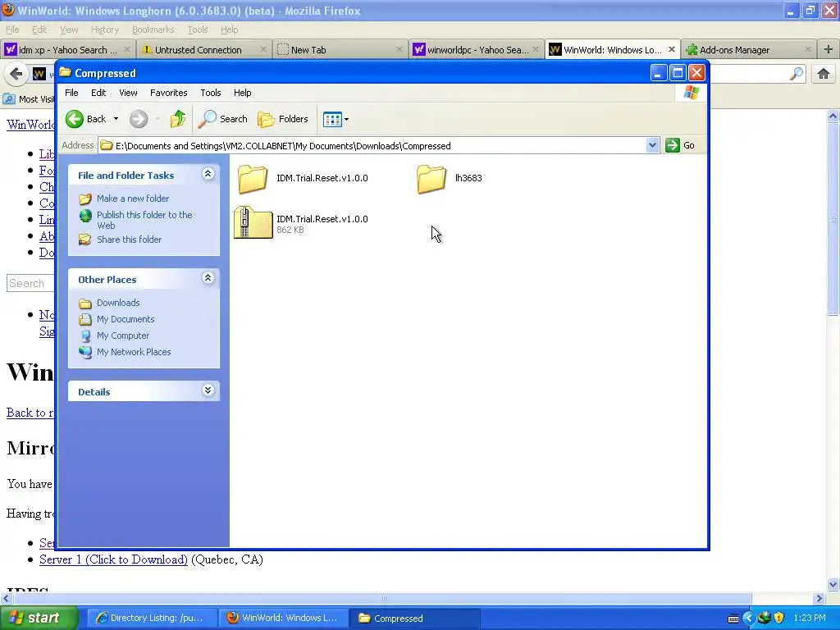Click Compressed taskbar button
Image resolution: width=840 pixels, height=630 pixels.
point(415,619)
